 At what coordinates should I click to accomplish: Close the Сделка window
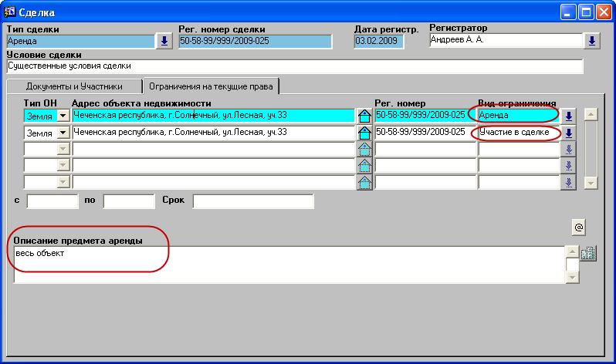tap(604, 12)
